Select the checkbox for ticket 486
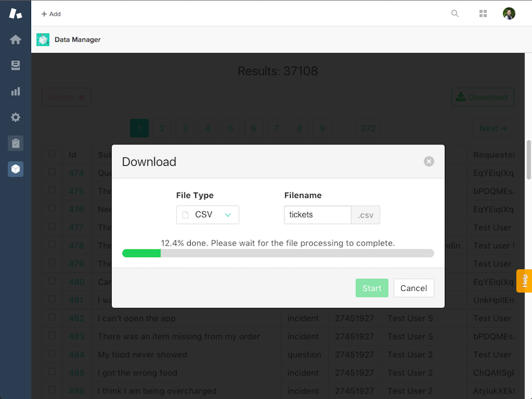The height and width of the screenshot is (399, 532). click(x=52, y=390)
